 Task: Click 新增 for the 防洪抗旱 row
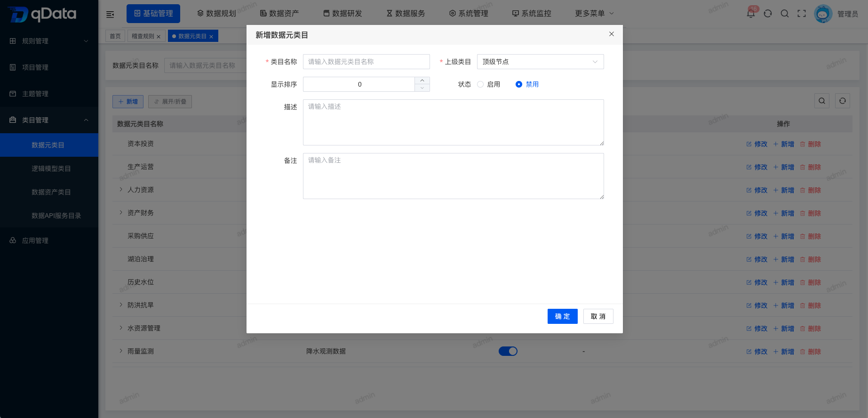[784, 305]
